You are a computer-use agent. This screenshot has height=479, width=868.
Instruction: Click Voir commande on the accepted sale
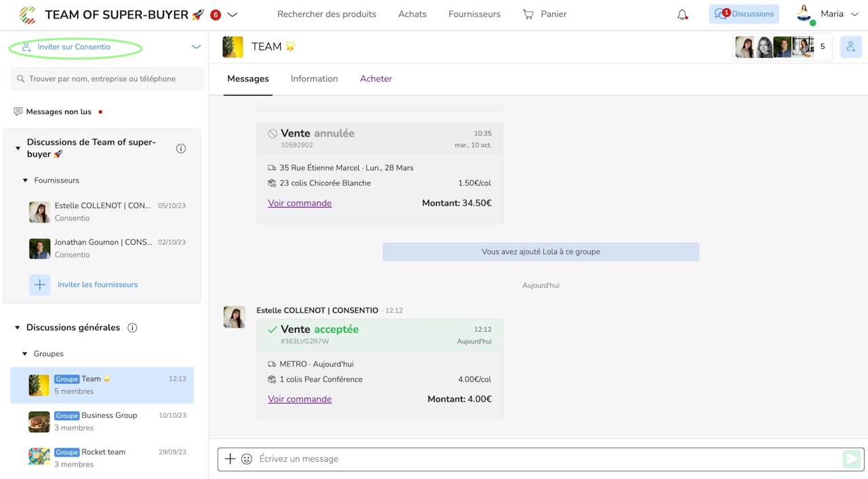[300, 399]
